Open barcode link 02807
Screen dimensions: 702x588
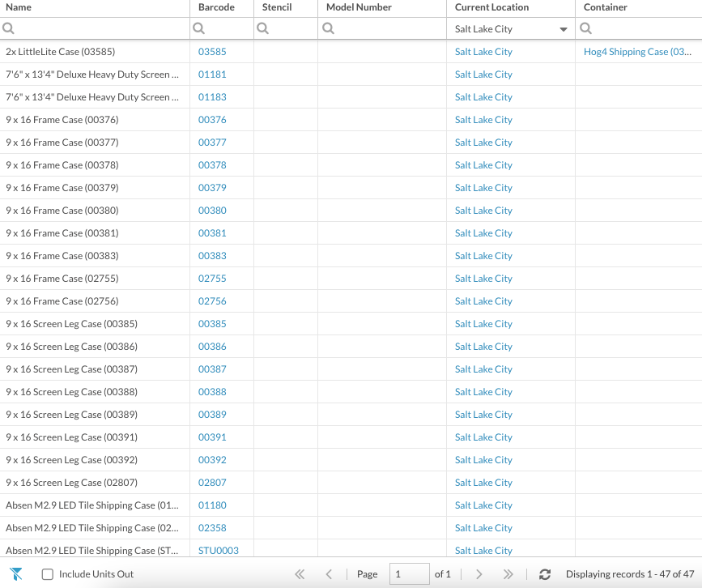click(212, 483)
